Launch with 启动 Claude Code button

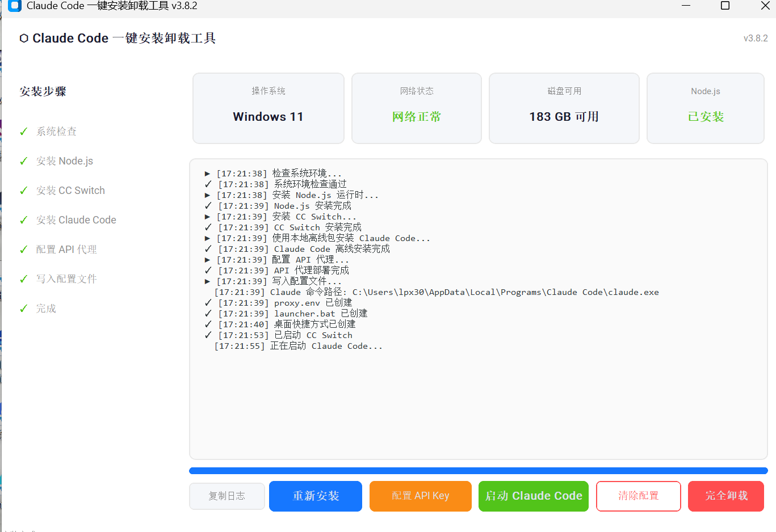[x=534, y=496]
